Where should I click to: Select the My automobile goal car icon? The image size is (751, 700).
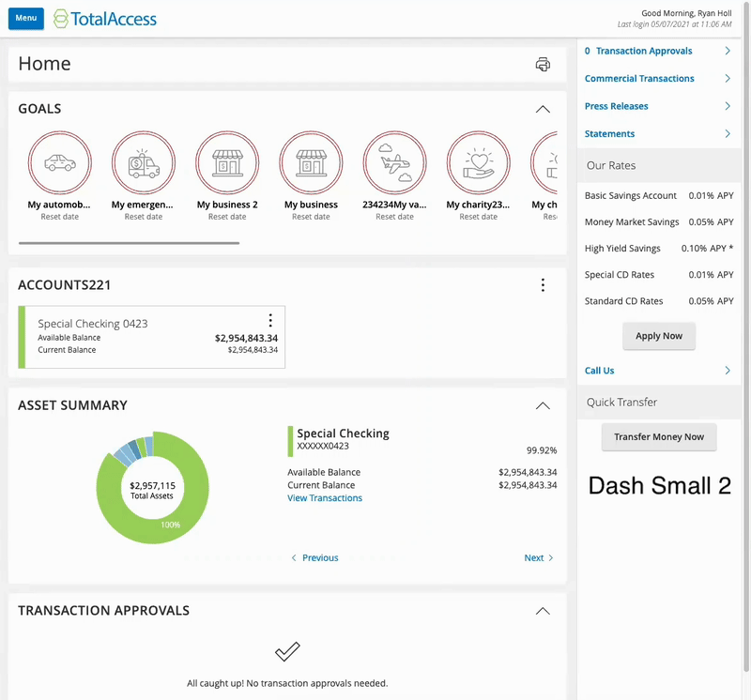59,162
